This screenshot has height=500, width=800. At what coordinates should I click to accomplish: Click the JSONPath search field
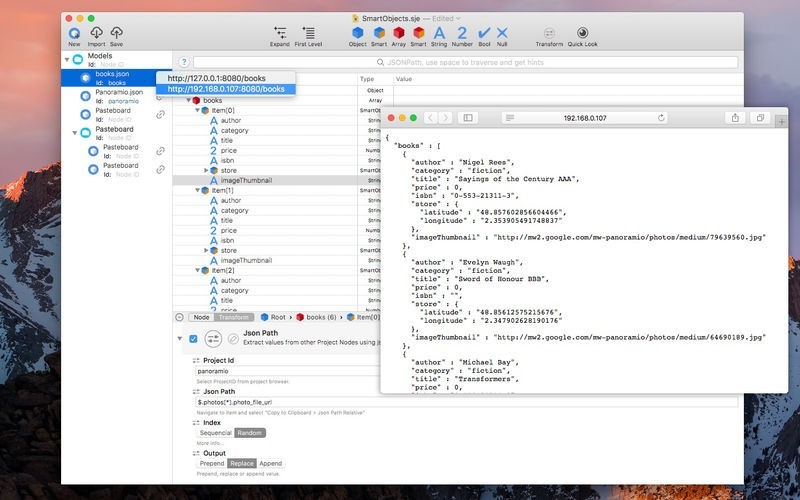click(465, 62)
